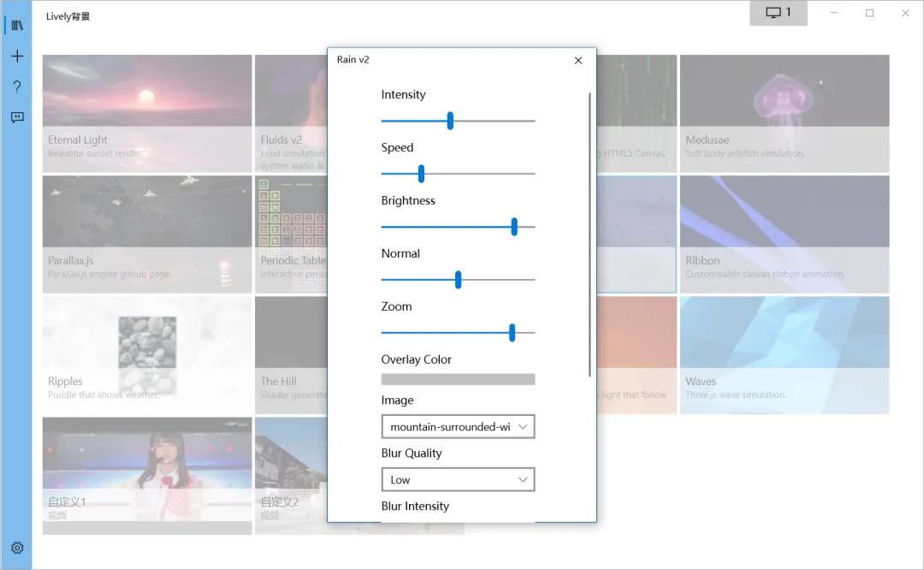
Task: Open the settings gear icon
Action: tap(17, 548)
